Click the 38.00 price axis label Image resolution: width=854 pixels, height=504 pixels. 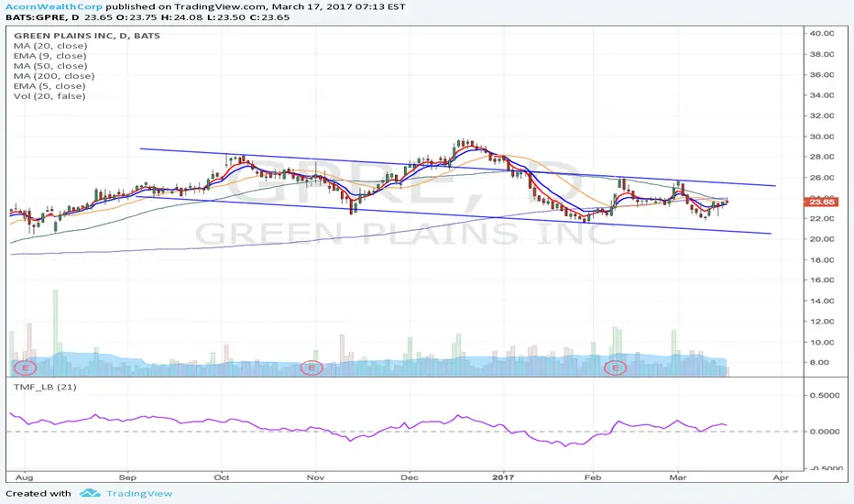(x=821, y=54)
